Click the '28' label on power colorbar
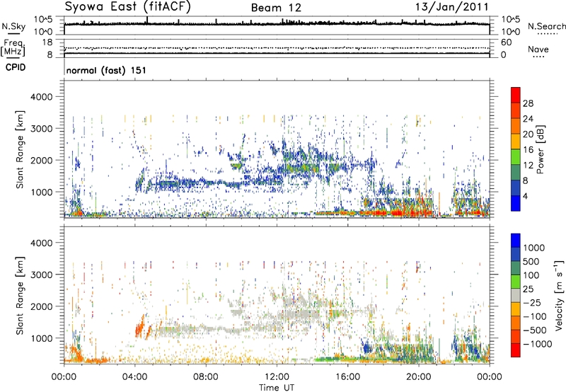Image resolution: width=566 pixels, height=392 pixels. pos(528,103)
